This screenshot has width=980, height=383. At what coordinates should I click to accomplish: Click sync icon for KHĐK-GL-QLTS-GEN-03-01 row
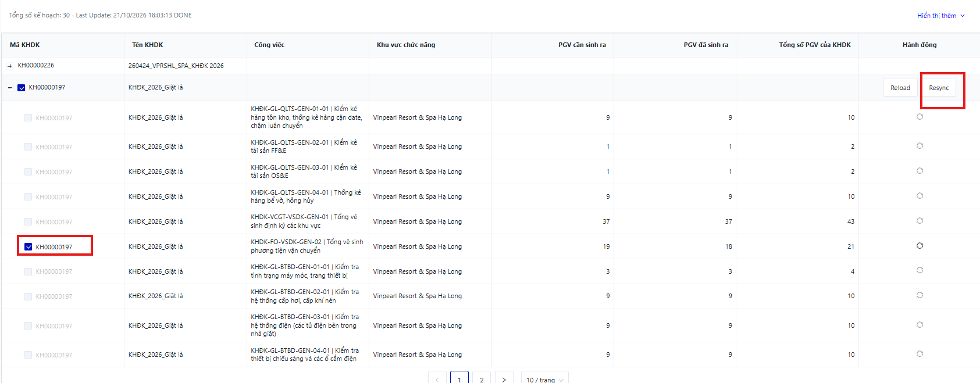920,171
